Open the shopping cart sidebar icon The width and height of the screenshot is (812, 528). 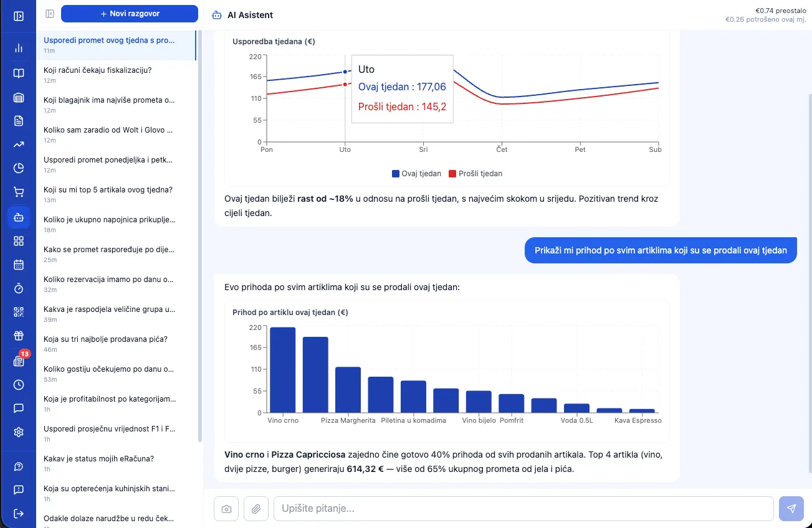(19, 192)
